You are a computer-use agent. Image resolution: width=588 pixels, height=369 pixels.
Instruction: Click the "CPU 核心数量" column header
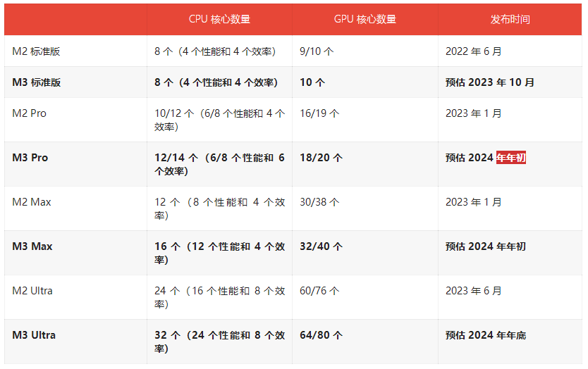coord(219,19)
